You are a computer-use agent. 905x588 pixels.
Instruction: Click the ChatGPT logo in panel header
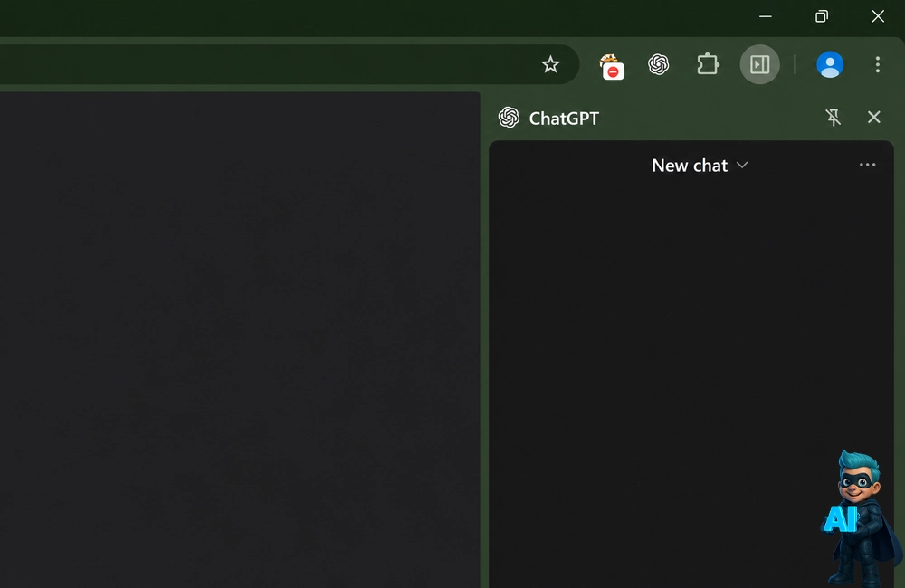click(509, 117)
